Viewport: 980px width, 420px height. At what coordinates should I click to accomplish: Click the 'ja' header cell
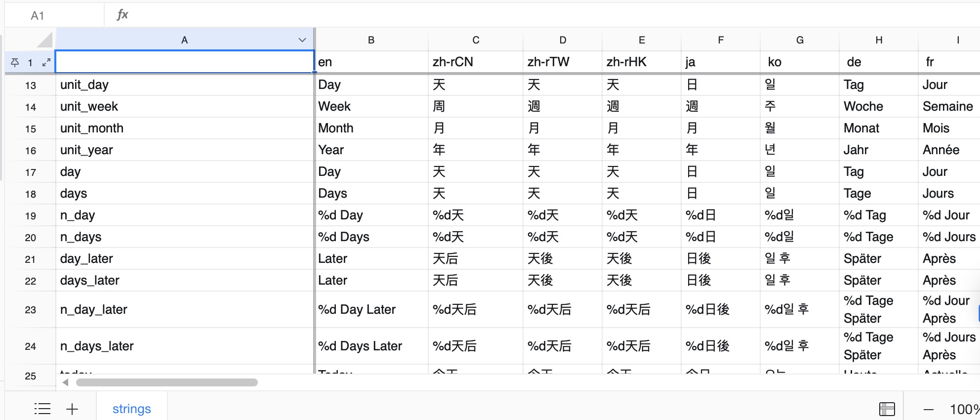[x=721, y=62]
